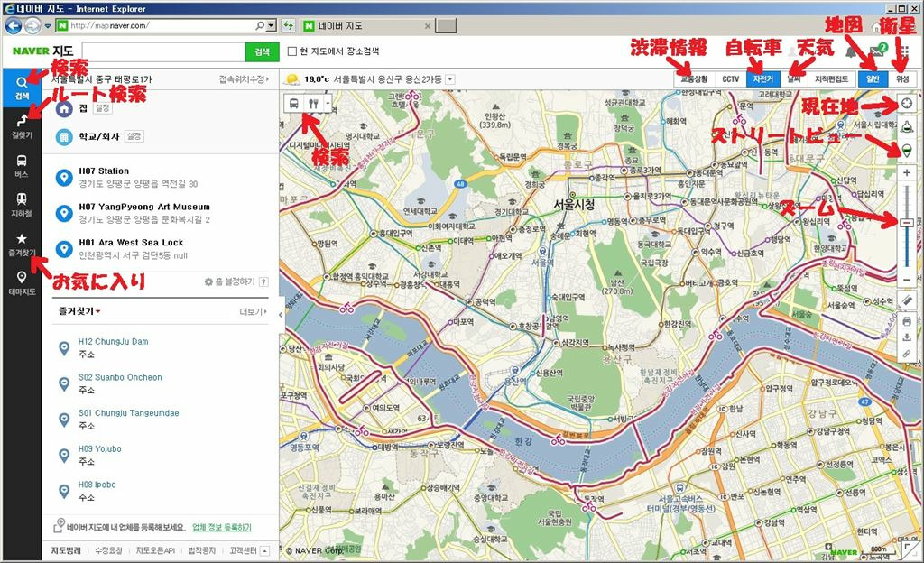
Task: Click the sun weather icon beside 19.0°c
Action: point(291,78)
